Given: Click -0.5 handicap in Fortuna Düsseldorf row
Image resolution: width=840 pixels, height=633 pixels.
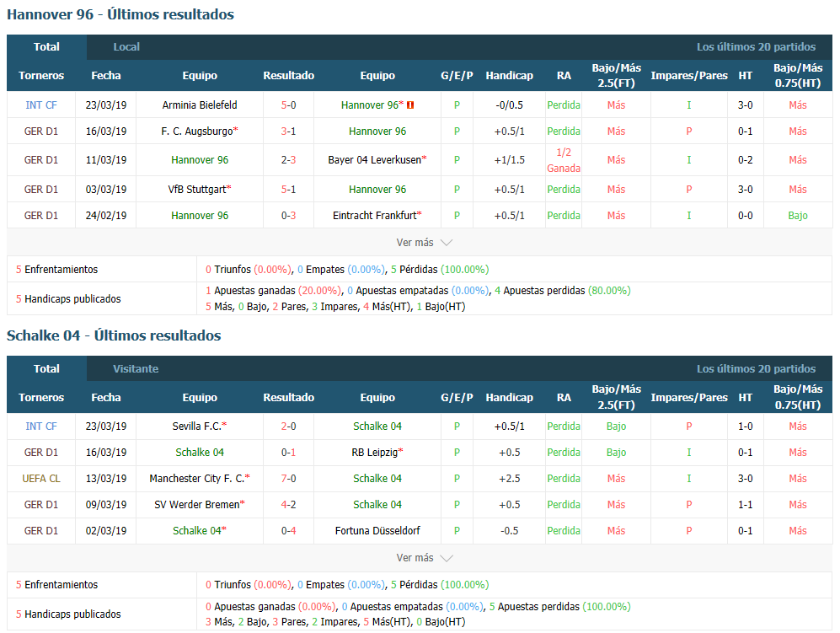Looking at the screenshot, I should pos(510,531).
